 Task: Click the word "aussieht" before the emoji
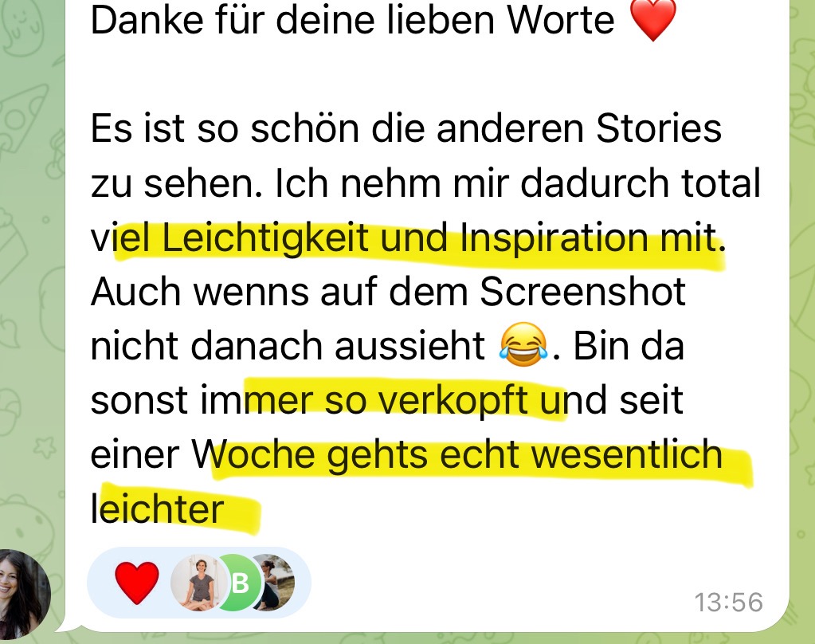pos(409,346)
